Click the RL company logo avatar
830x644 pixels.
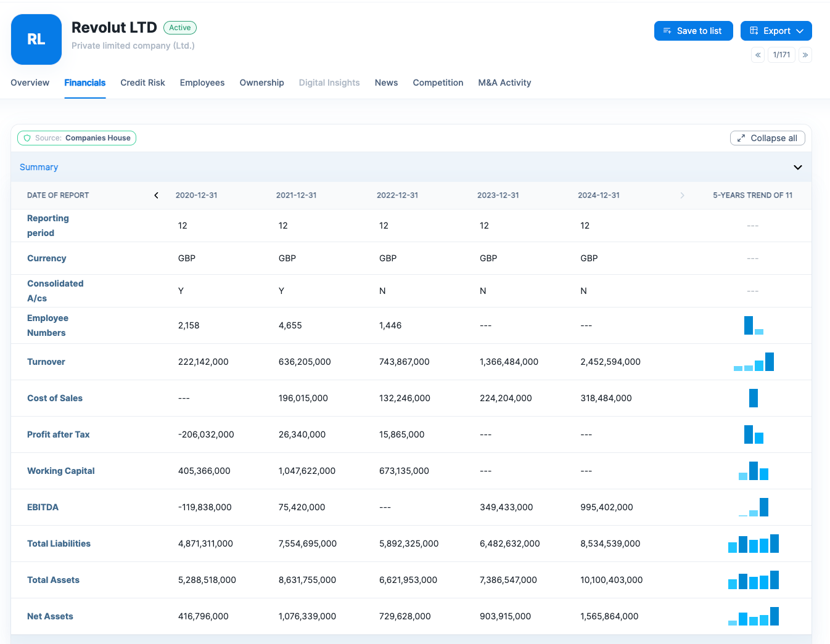[x=36, y=39]
